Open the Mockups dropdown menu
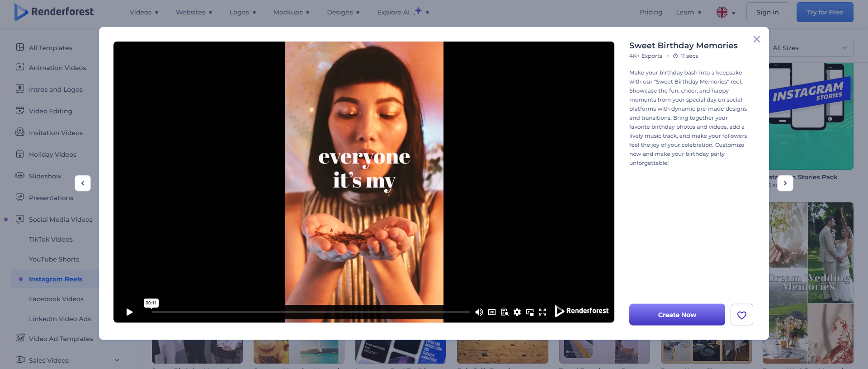This screenshot has width=868, height=369. (x=292, y=12)
